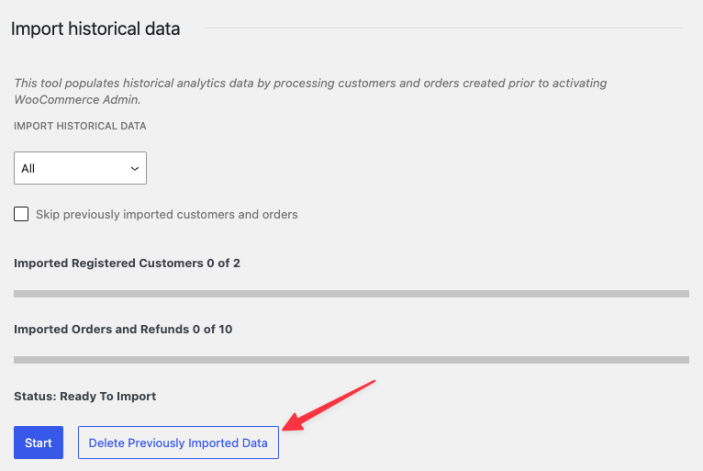The width and height of the screenshot is (703, 471).
Task: Click the Registered Customers progress bar
Action: click(351, 294)
